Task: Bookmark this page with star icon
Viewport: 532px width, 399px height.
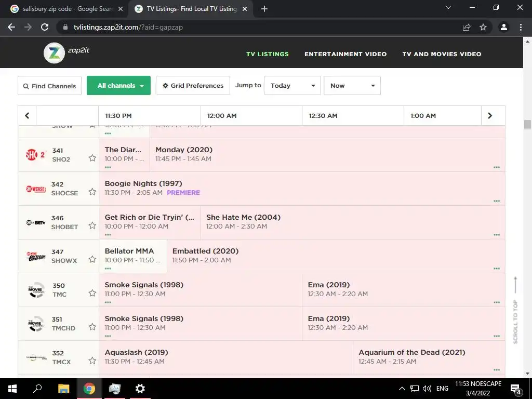Action: (483, 27)
